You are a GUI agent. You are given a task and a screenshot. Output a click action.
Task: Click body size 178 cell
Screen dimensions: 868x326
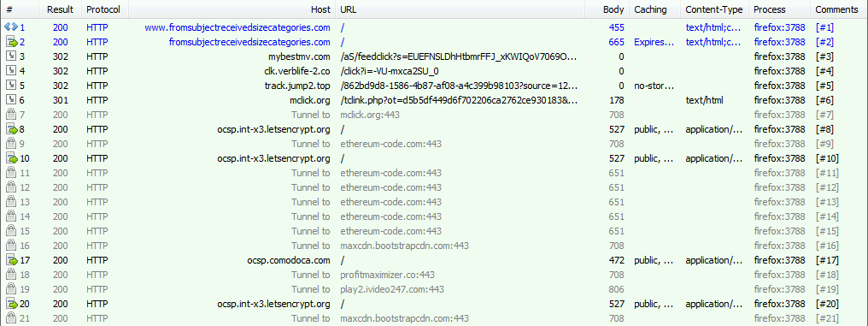pos(617,100)
